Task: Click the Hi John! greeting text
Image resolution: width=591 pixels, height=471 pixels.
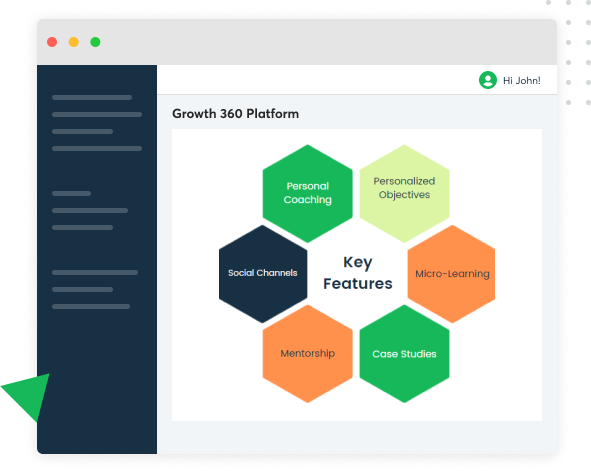Action: pyautogui.click(x=522, y=81)
